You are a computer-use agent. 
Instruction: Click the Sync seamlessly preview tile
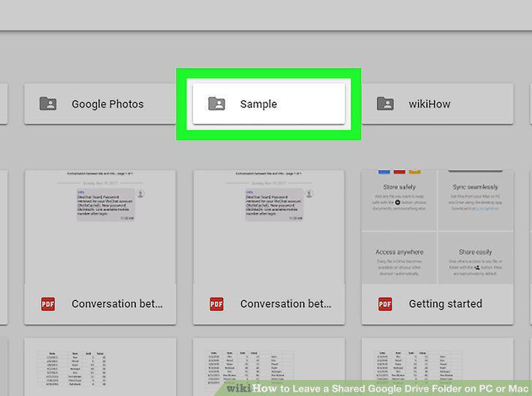tap(475, 200)
